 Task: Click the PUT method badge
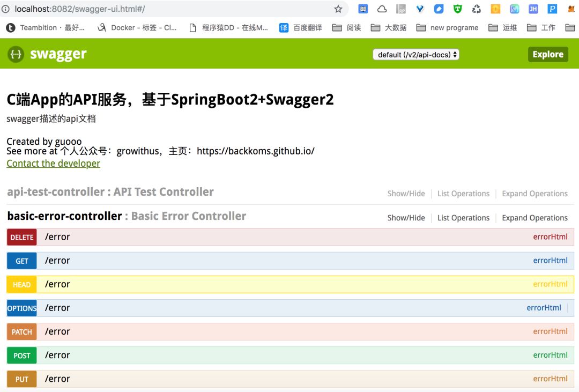tap(22, 379)
